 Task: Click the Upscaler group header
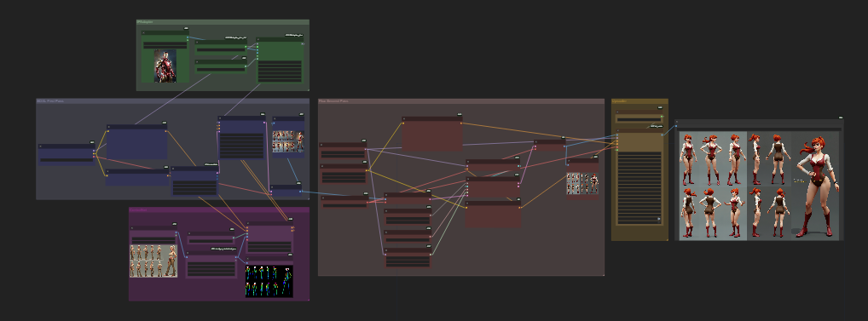tap(639, 101)
